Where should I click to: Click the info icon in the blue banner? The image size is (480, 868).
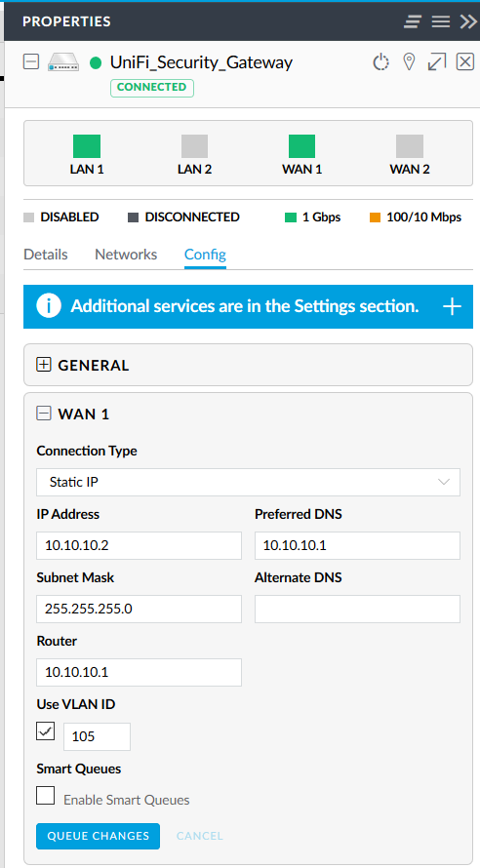(49, 306)
